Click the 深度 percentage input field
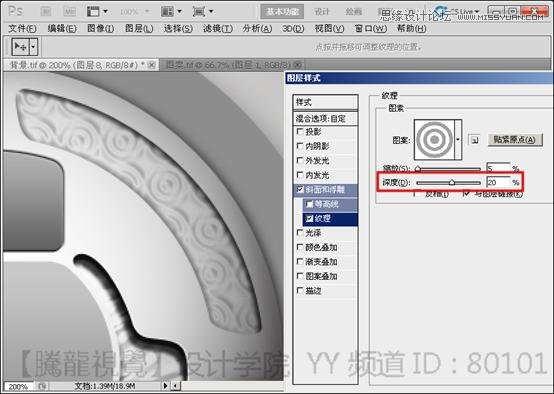554x394 pixels. coord(498,182)
